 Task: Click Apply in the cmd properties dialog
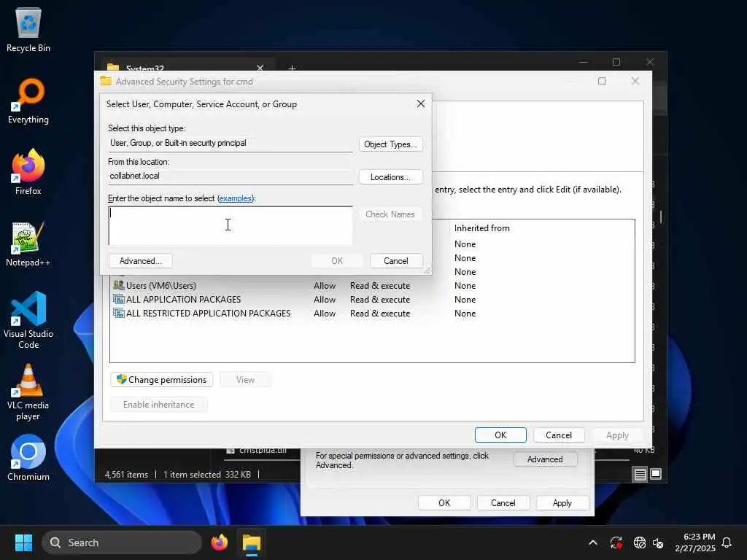[562, 503]
